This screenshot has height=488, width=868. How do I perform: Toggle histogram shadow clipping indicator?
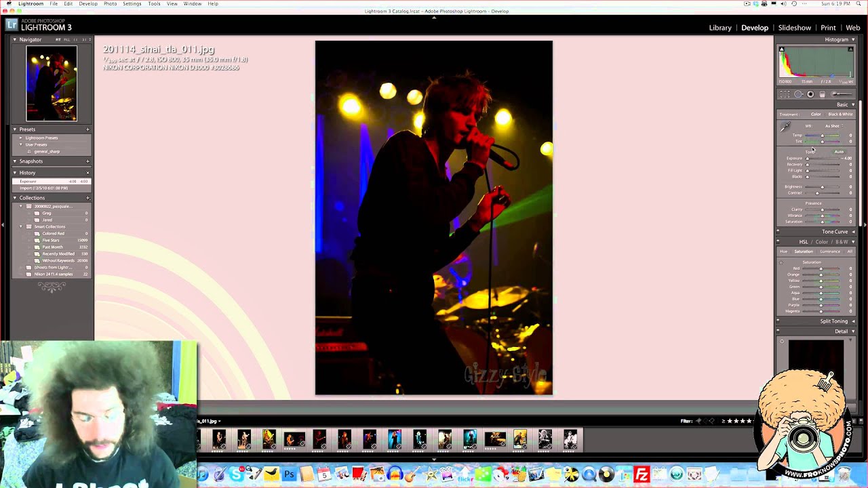coord(781,49)
